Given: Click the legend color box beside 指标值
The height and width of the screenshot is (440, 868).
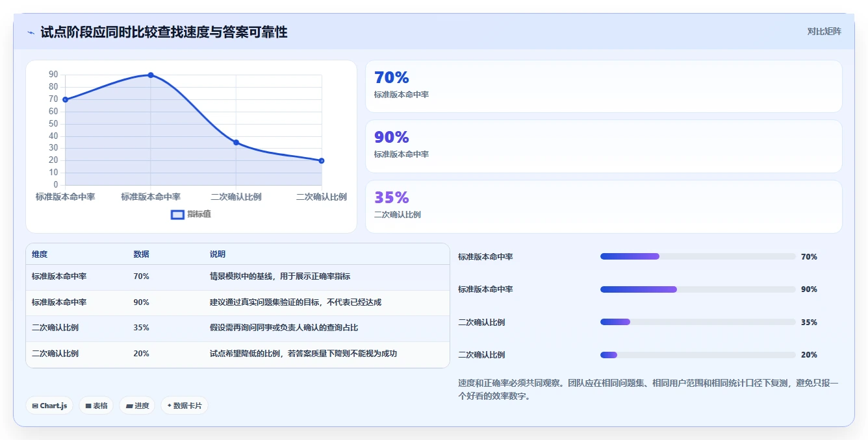Looking at the screenshot, I should [177, 214].
